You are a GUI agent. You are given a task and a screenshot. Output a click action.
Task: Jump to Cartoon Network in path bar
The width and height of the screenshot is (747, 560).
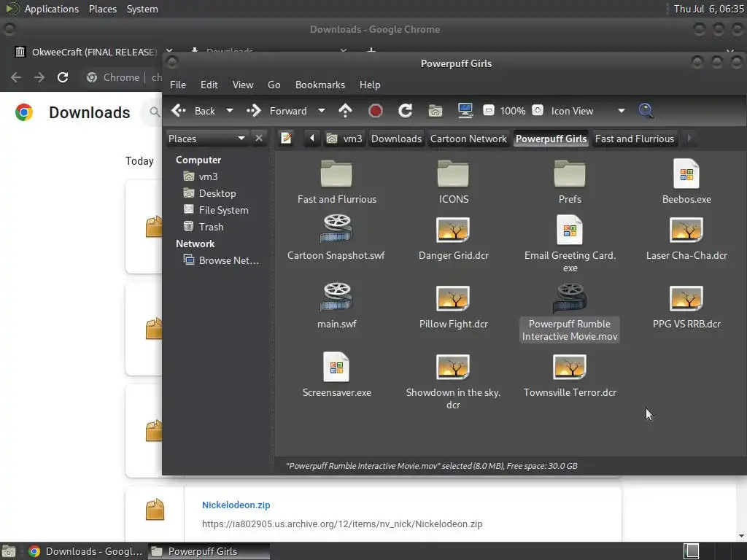(468, 139)
